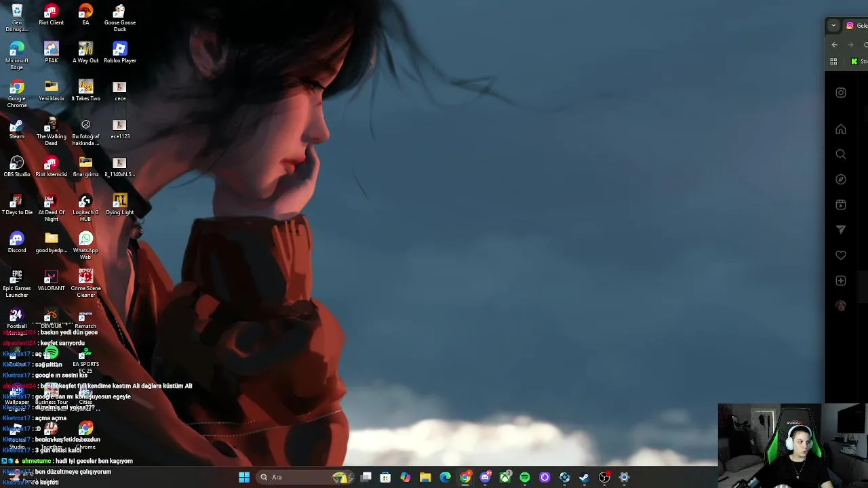This screenshot has height=488, width=868.
Task: Switch to Chrome on the taskbar
Action: (465, 477)
